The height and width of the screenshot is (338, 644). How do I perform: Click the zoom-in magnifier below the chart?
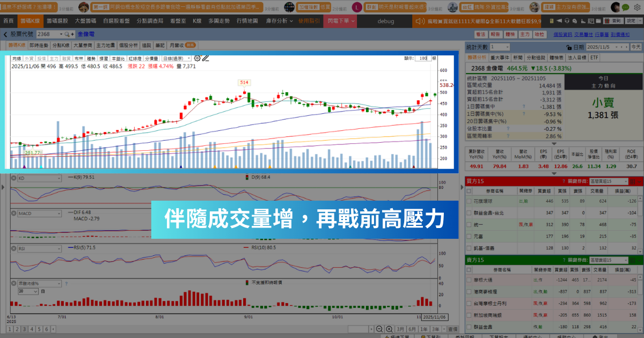390,328
